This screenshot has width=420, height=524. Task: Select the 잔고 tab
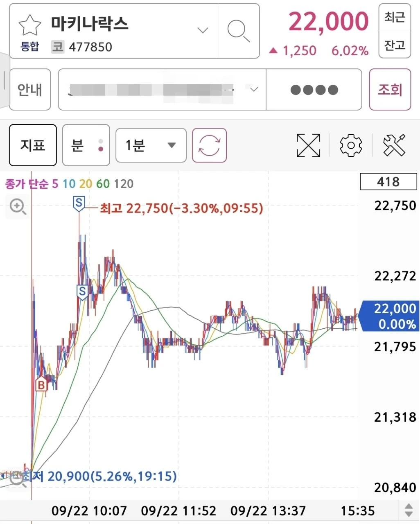click(395, 45)
